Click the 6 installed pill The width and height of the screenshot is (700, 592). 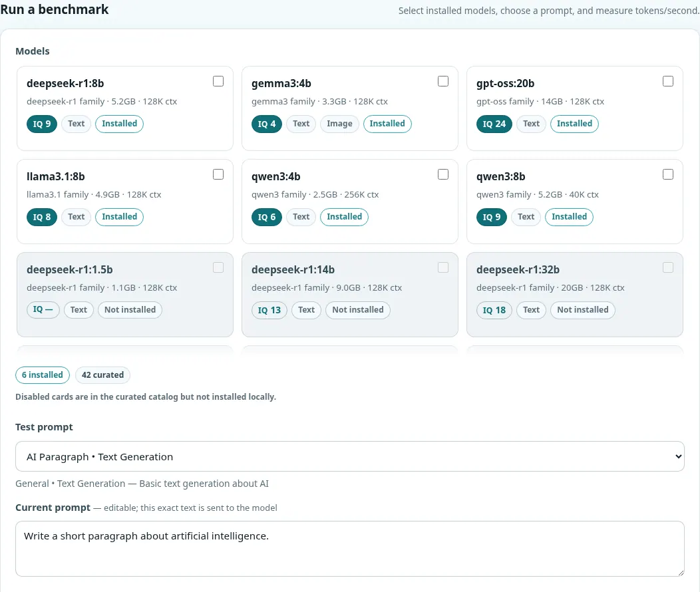[x=43, y=375]
